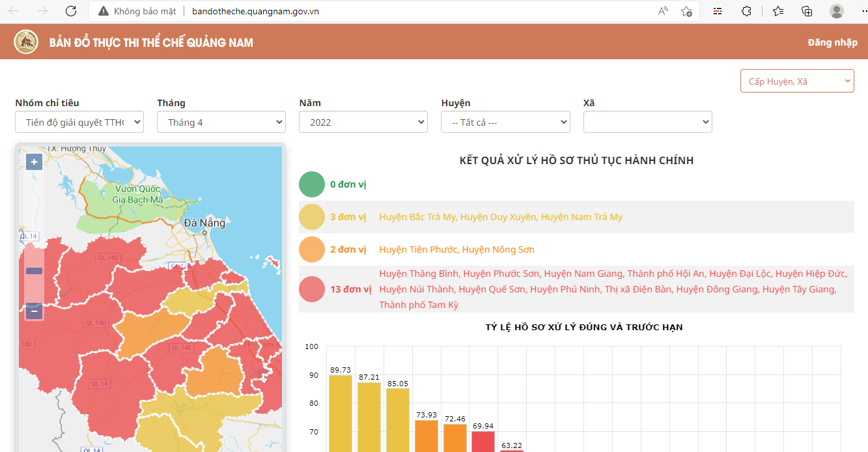Choose a district in Huyện dropdown
The height and width of the screenshot is (452, 868).
click(x=505, y=122)
